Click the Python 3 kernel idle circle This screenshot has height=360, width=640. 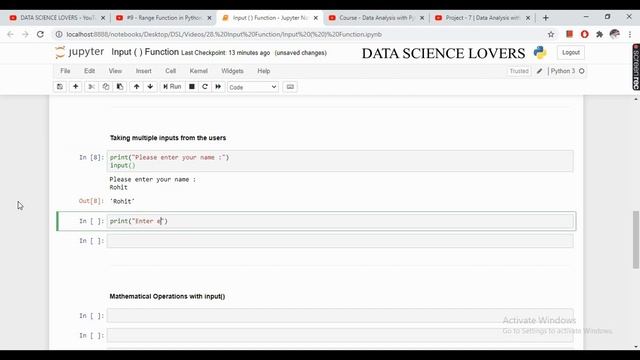582,71
